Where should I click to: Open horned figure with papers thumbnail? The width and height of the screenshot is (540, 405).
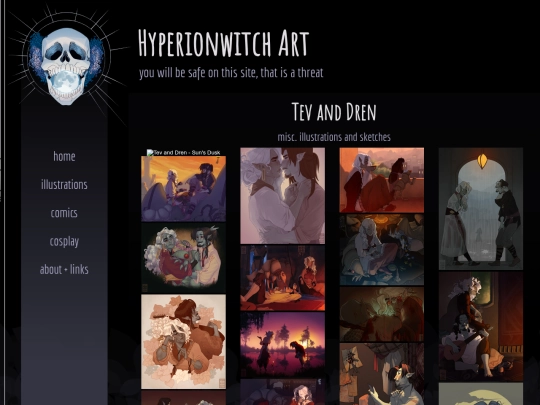click(x=382, y=374)
